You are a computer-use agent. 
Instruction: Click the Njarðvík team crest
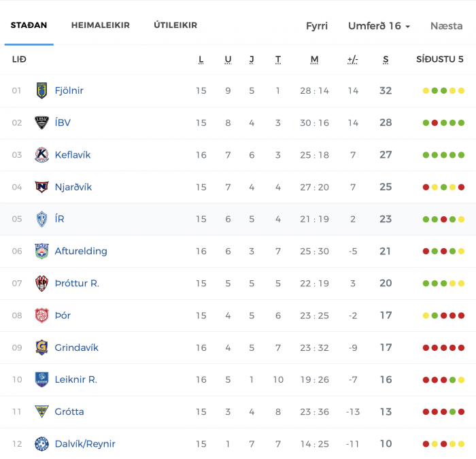click(x=41, y=187)
